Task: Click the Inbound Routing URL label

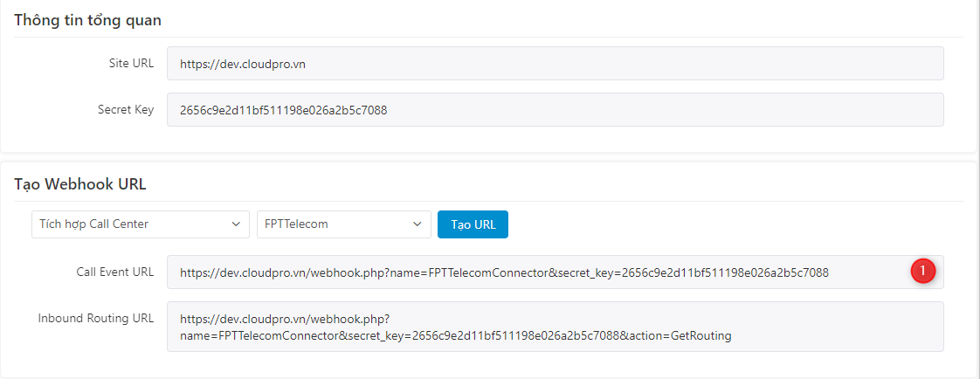Action: (x=95, y=318)
